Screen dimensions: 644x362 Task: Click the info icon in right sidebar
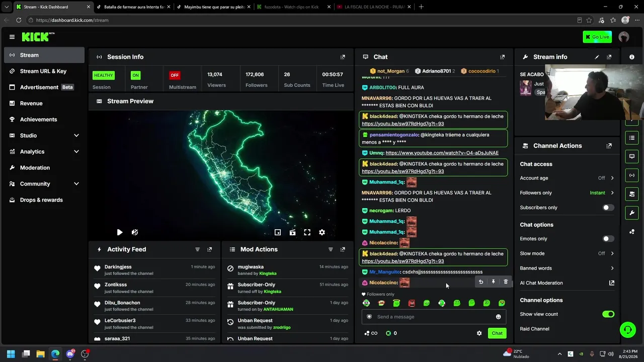[632, 57]
